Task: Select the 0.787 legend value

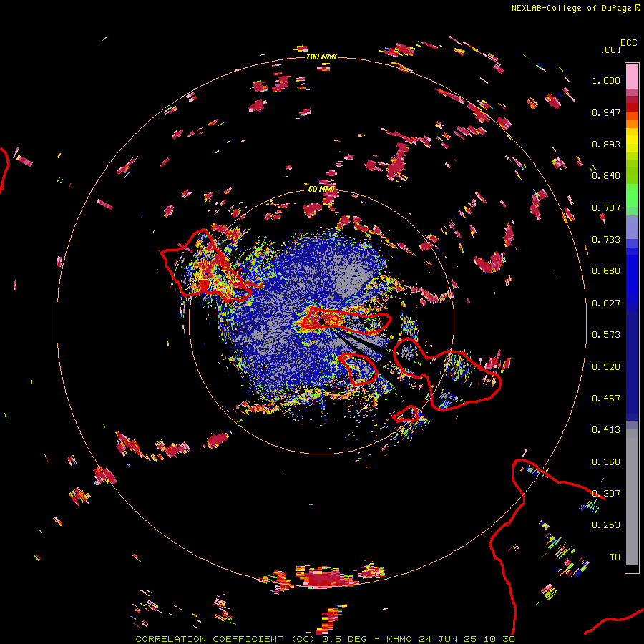Action: [x=606, y=208]
